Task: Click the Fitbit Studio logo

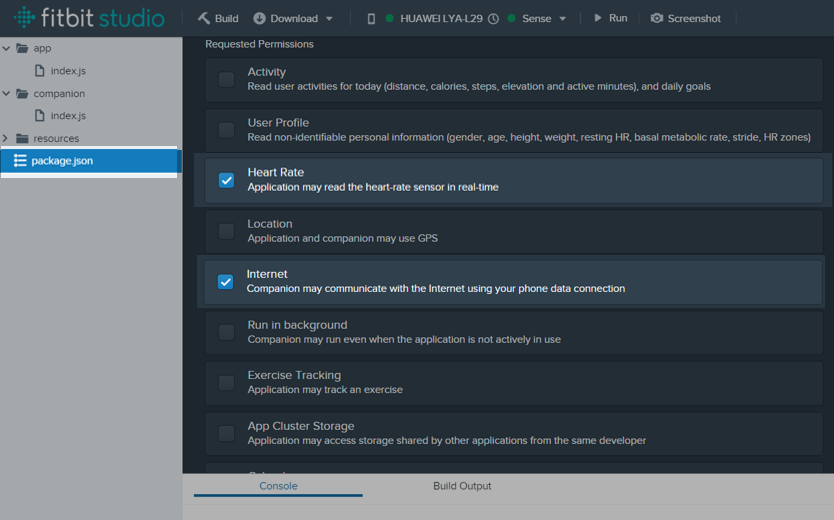Action: tap(89, 18)
